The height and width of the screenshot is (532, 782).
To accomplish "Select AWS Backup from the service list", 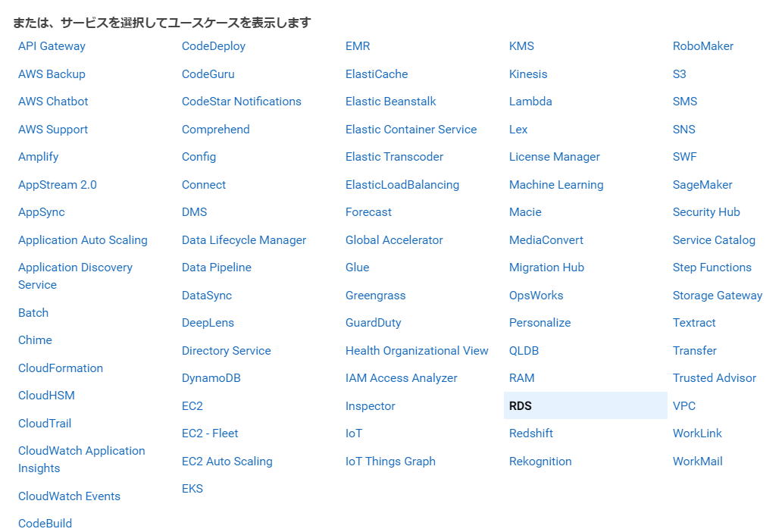I will tap(52, 74).
